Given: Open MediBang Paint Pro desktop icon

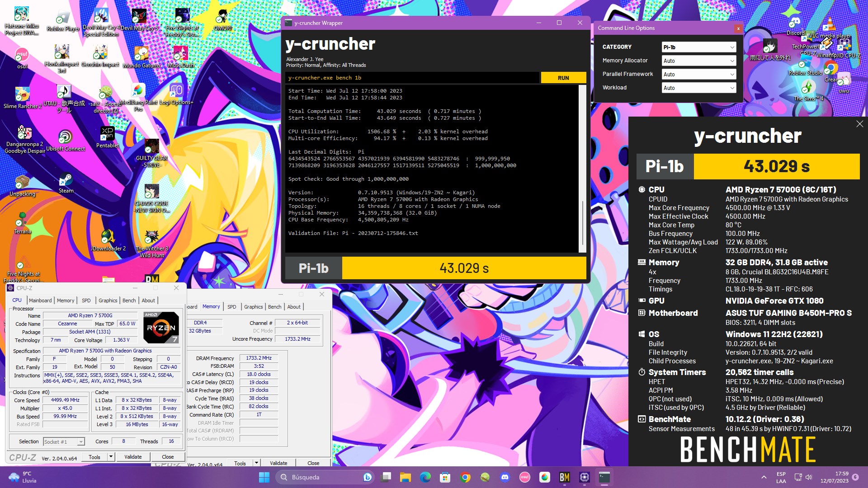Looking at the screenshot, I should (138, 97).
